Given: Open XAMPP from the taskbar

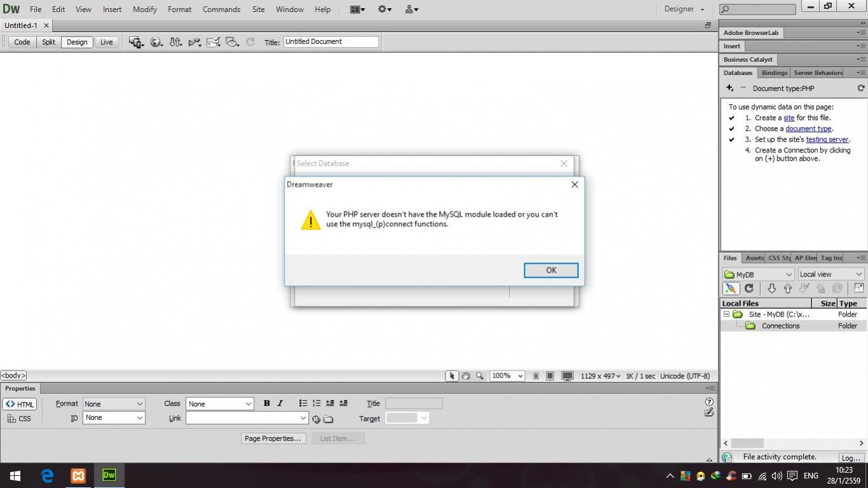Looking at the screenshot, I should 78,475.
